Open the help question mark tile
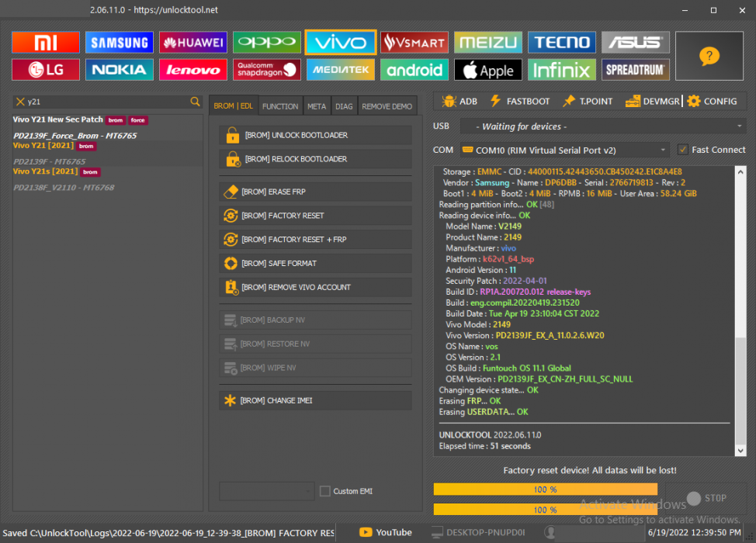 [709, 56]
